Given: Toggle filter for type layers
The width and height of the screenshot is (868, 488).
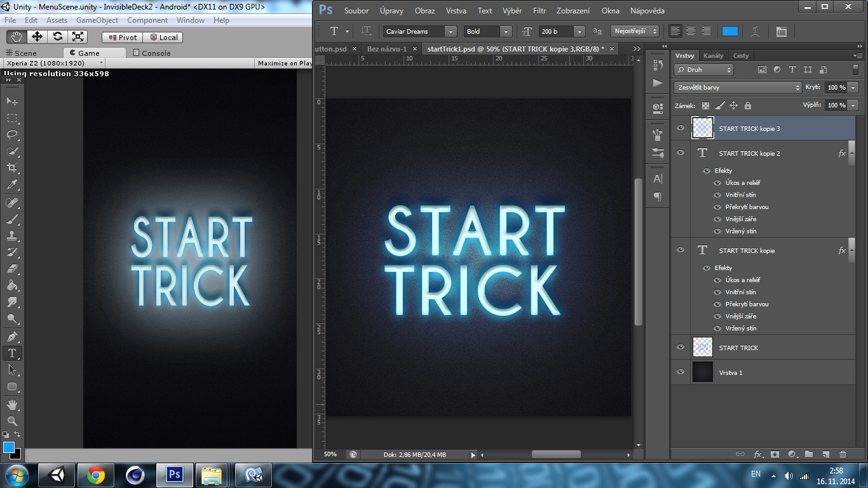Looking at the screenshot, I should point(792,70).
